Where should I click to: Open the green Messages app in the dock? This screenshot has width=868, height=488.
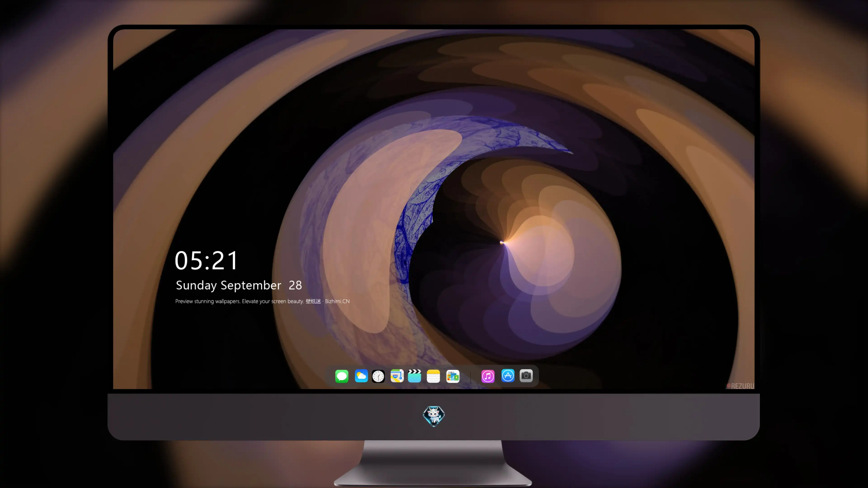[x=342, y=376]
